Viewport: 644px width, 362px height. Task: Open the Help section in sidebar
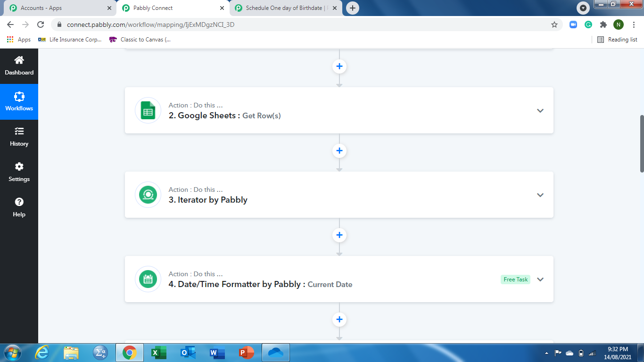19,207
